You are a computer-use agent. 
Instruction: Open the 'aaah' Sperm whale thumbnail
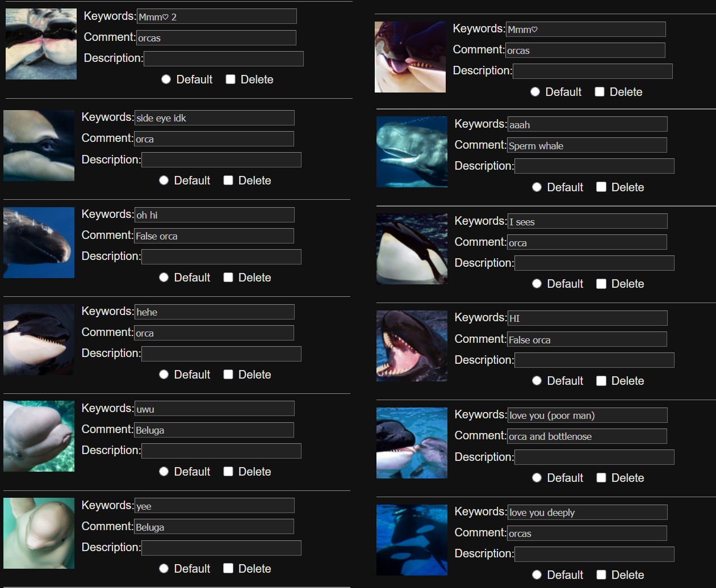(x=412, y=152)
